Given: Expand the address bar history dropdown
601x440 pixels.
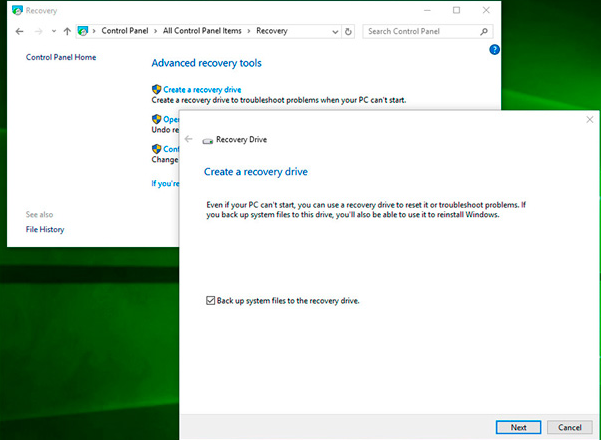Looking at the screenshot, I should point(334,31).
